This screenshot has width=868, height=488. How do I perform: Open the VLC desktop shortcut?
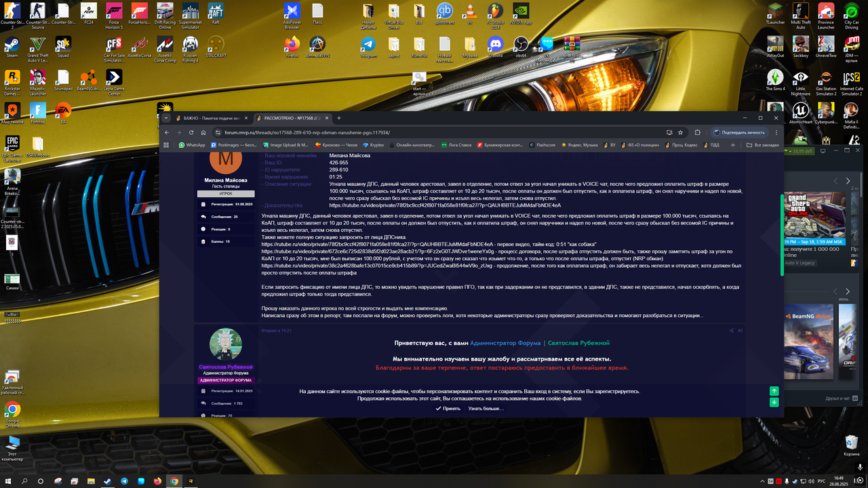[x=470, y=14]
